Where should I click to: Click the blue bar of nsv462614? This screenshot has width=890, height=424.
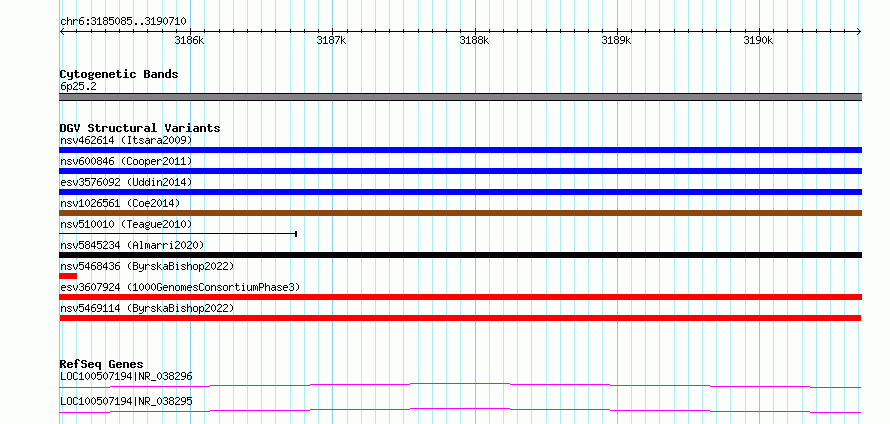tap(460, 150)
